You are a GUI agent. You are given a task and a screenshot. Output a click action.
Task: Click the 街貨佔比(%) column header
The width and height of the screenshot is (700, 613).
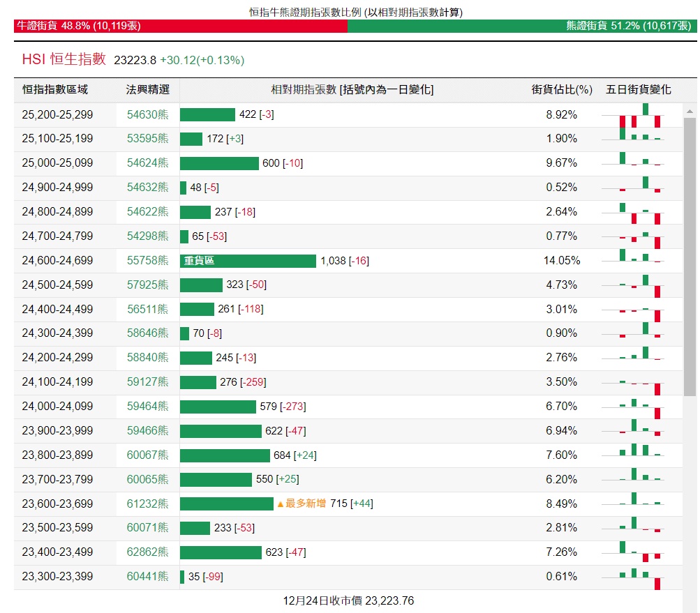click(561, 90)
